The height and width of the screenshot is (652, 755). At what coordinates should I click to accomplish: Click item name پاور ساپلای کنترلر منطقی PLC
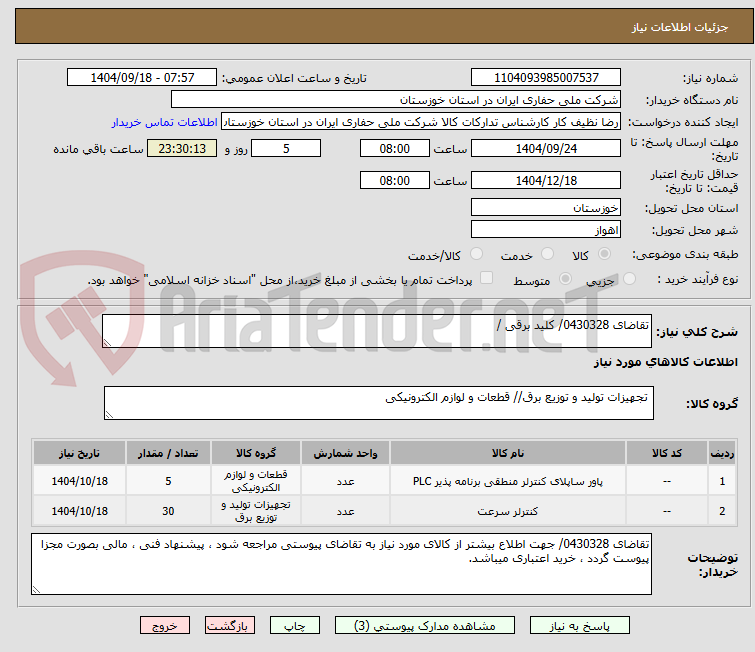click(508, 481)
